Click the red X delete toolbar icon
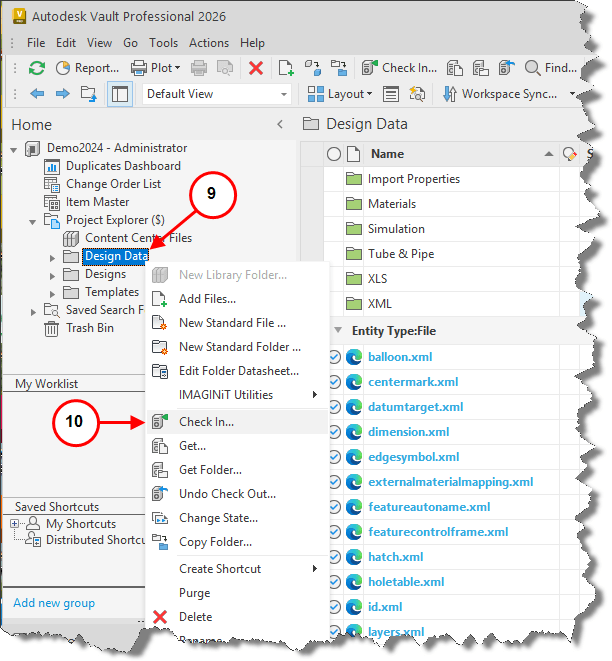The height and width of the screenshot is (661, 612). 256,68
